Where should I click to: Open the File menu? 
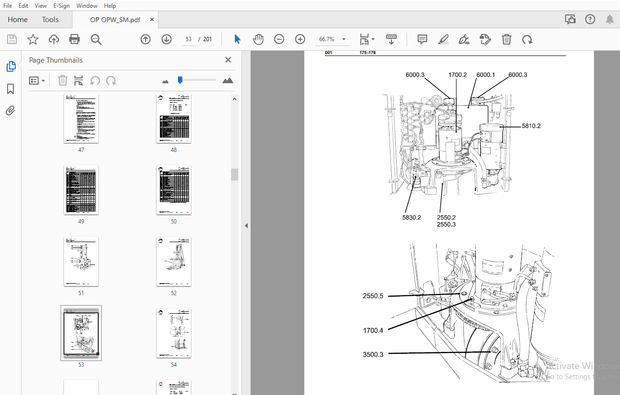coord(8,6)
